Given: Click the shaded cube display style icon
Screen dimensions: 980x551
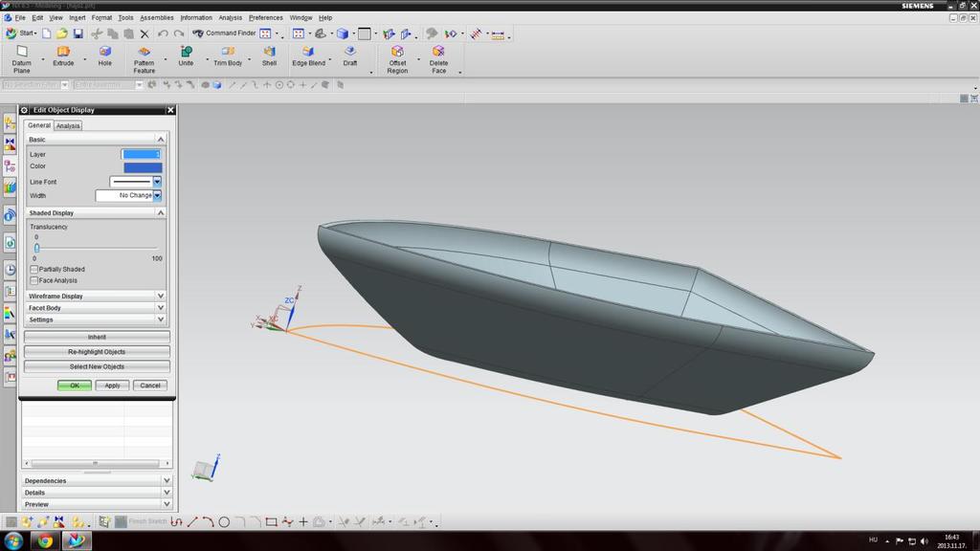Looking at the screenshot, I should [x=343, y=33].
